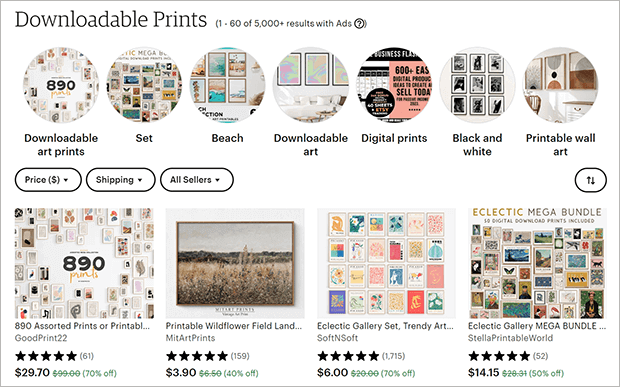The image size is (620, 387).
Task: Click the StellaPrintableWorld seller name
Action: 510,338
